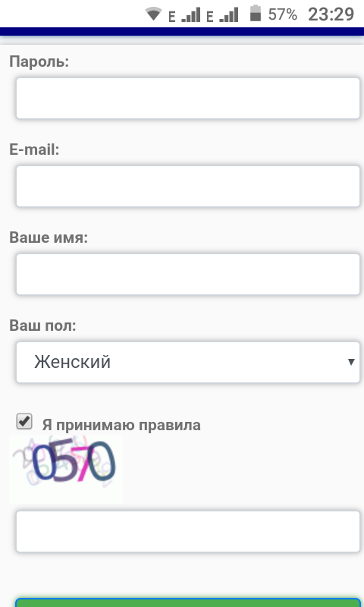Screen dimensions: 364x607
Task: Click the "Пароль:" field label
Action: [39, 61]
